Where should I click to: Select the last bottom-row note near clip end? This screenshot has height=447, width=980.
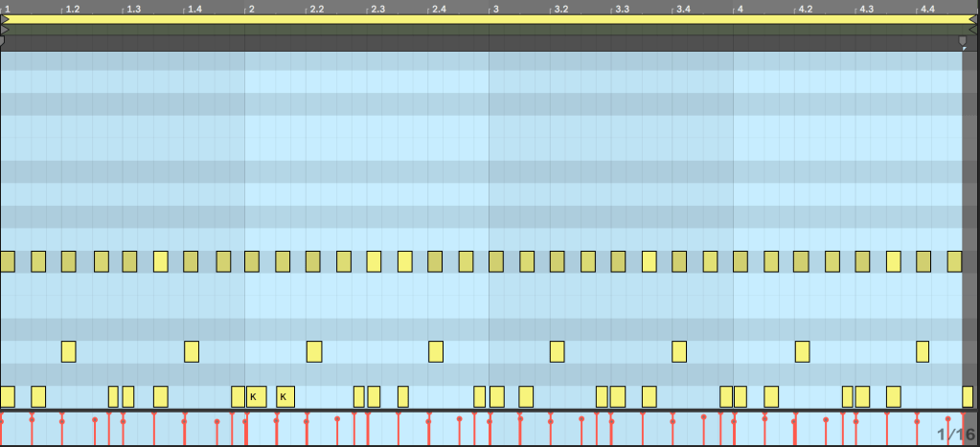click(x=968, y=396)
